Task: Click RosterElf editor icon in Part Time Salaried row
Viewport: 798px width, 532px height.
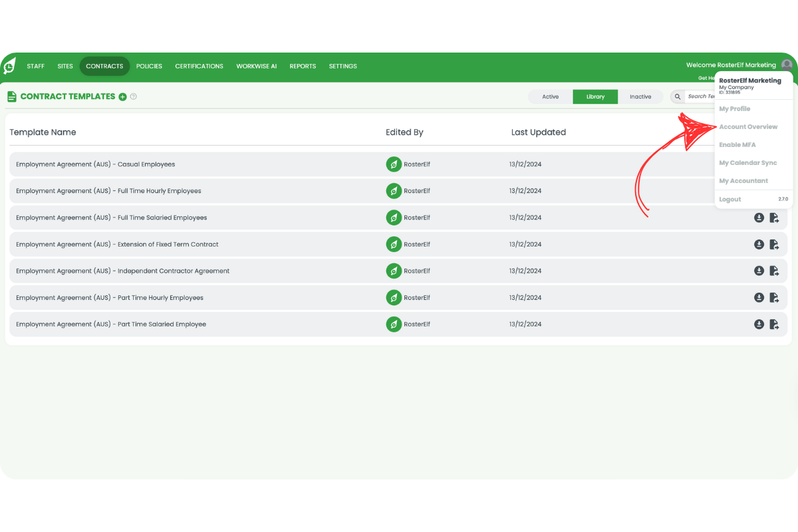Action: point(394,324)
